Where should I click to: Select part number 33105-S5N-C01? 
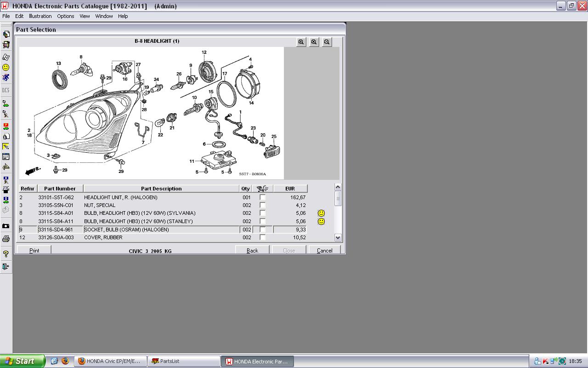coord(56,205)
